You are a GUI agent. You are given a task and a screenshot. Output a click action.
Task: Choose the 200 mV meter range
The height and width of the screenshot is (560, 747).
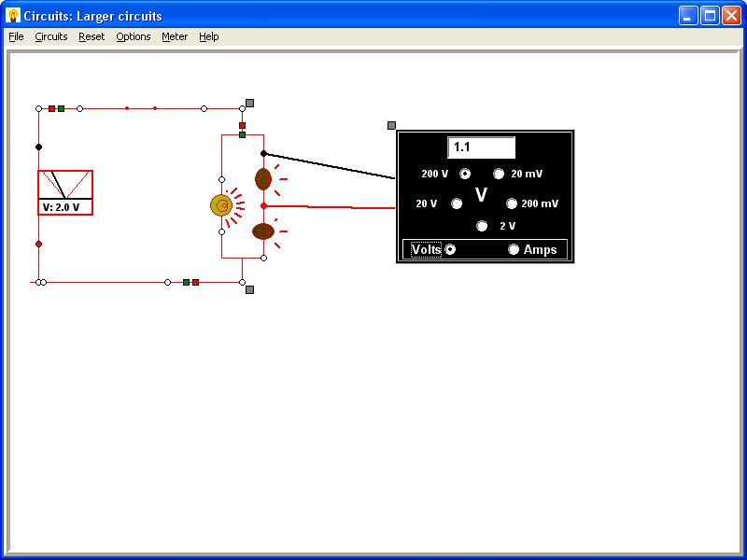point(511,203)
